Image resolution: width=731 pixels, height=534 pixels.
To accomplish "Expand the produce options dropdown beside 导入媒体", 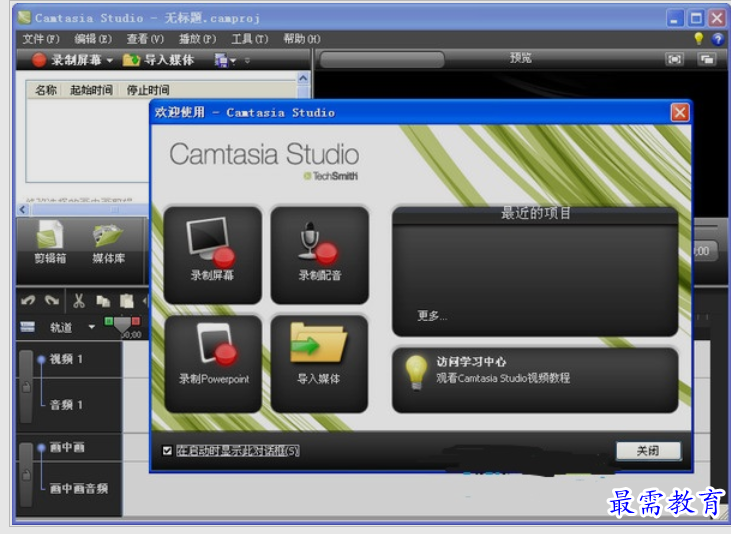I will tap(234, 61).
